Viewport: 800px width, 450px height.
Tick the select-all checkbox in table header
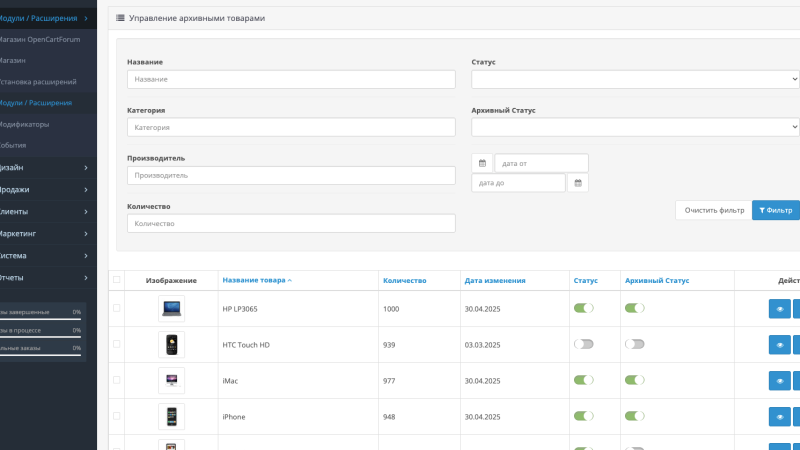tap(117, 280)
